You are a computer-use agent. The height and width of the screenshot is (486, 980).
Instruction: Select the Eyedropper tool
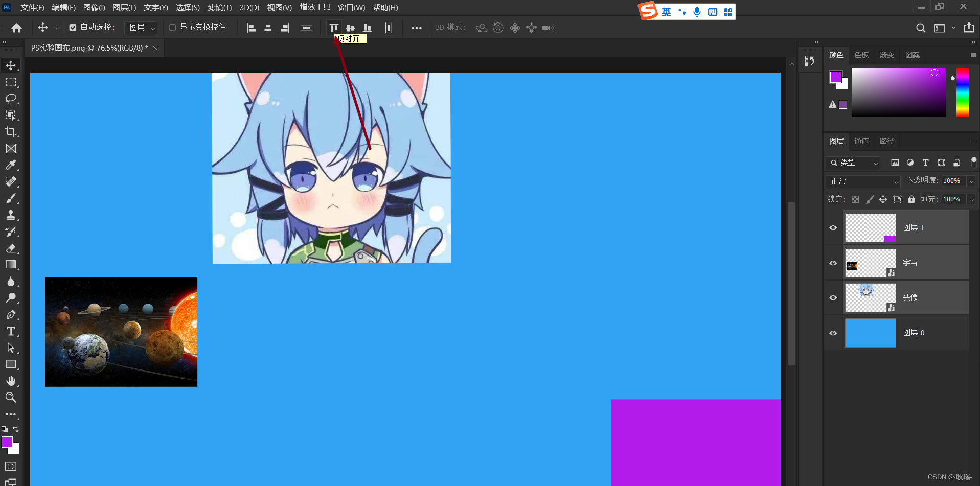(x=11, y=165)
